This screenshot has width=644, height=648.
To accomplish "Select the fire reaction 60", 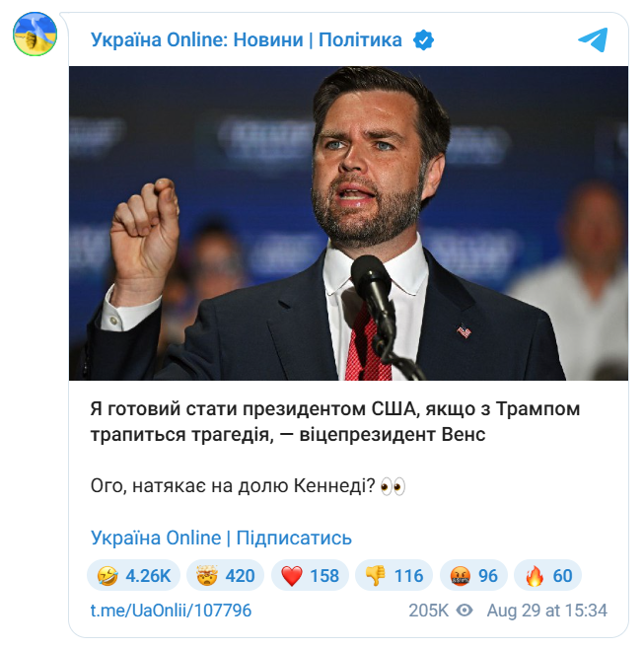I will (548, 575).
